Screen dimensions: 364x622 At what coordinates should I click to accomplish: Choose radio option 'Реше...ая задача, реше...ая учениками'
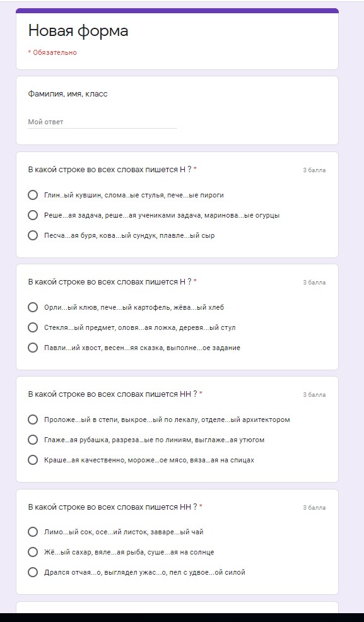point(33,215)
